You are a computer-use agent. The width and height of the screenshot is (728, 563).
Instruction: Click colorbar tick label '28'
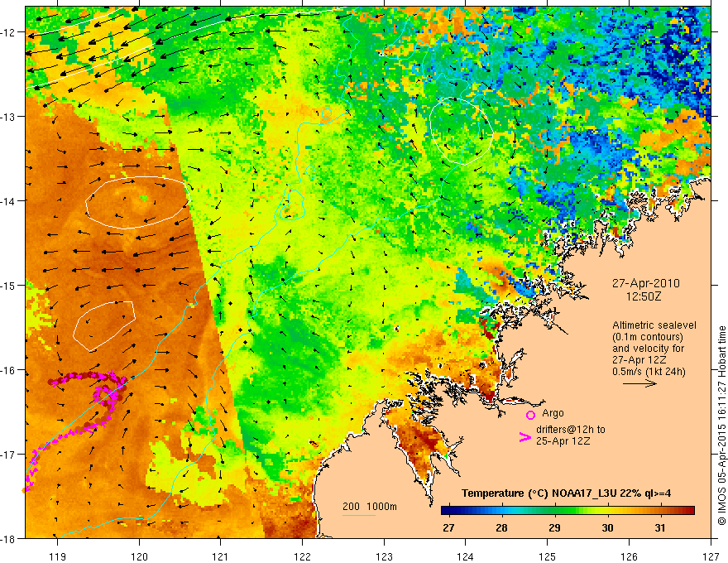click(501, 527)
